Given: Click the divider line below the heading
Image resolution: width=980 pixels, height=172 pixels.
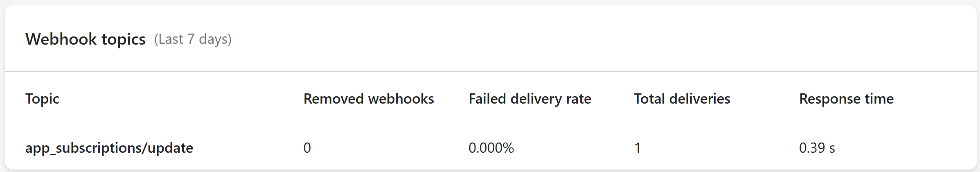Looking at the screenshot, I should pyautogui.click(x=490, y=71).
